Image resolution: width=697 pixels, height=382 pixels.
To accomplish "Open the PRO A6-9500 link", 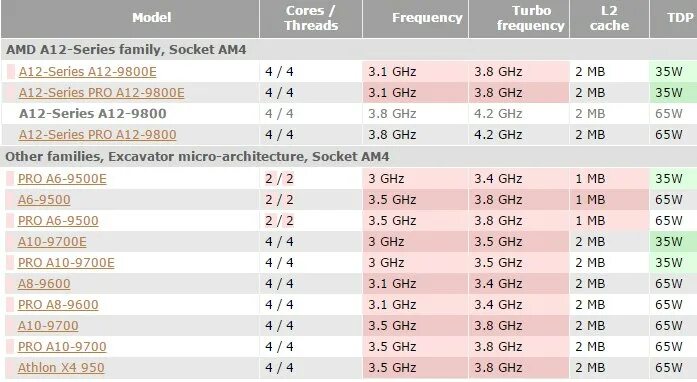I will [58, 221].
